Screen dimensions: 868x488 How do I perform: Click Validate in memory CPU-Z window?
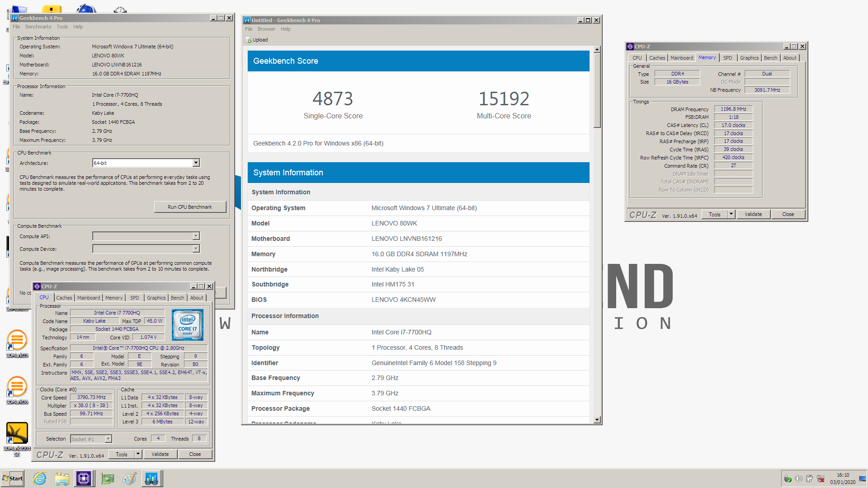[x=753, y=214]
